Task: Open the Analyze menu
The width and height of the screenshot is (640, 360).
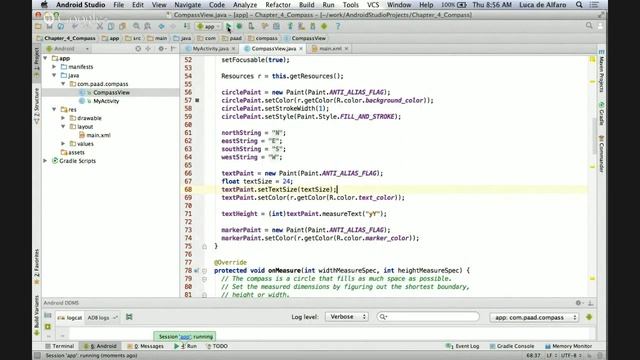Action: (x=245, y=5)
